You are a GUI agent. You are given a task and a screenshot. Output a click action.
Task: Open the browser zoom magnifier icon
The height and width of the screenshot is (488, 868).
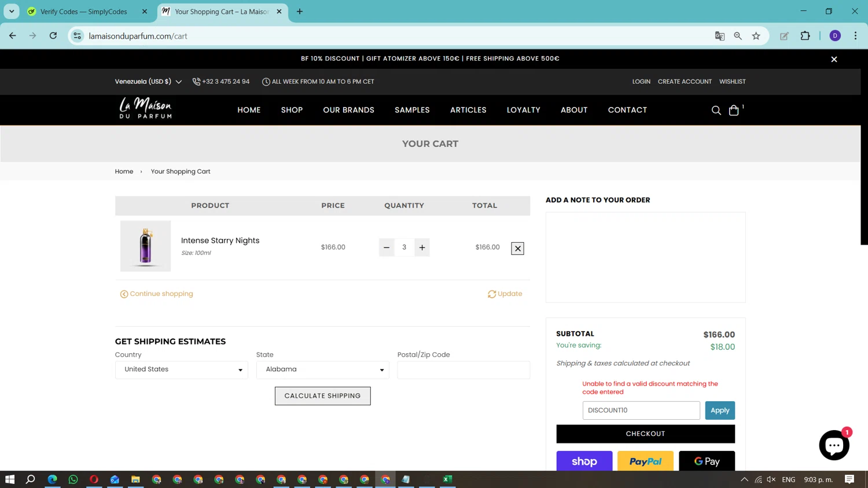[738, 36]
